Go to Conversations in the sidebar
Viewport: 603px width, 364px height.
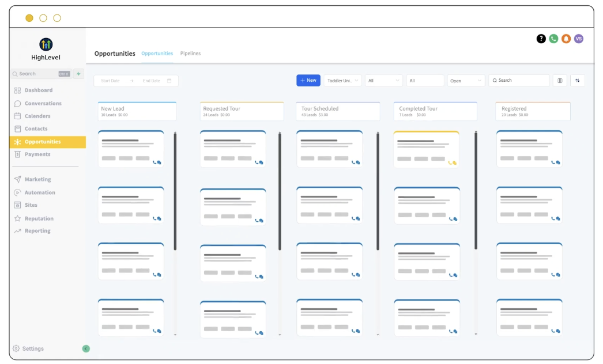43,104
